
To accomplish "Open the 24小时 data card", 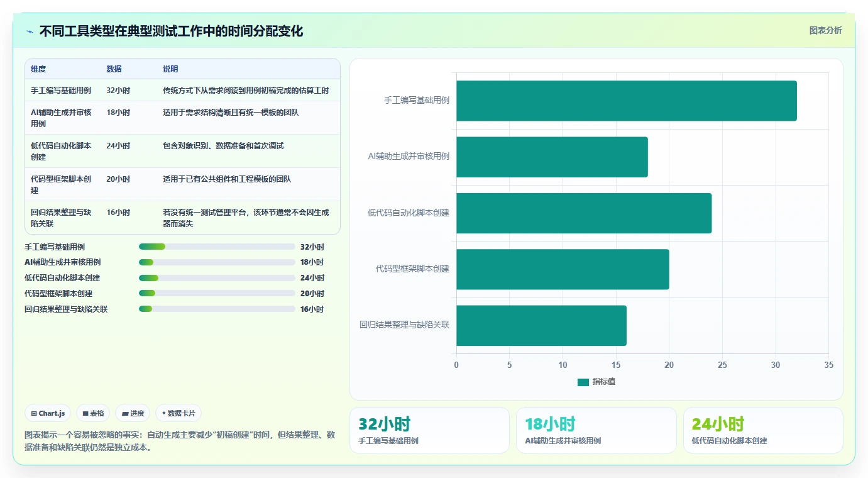I will tap(763, 430).
